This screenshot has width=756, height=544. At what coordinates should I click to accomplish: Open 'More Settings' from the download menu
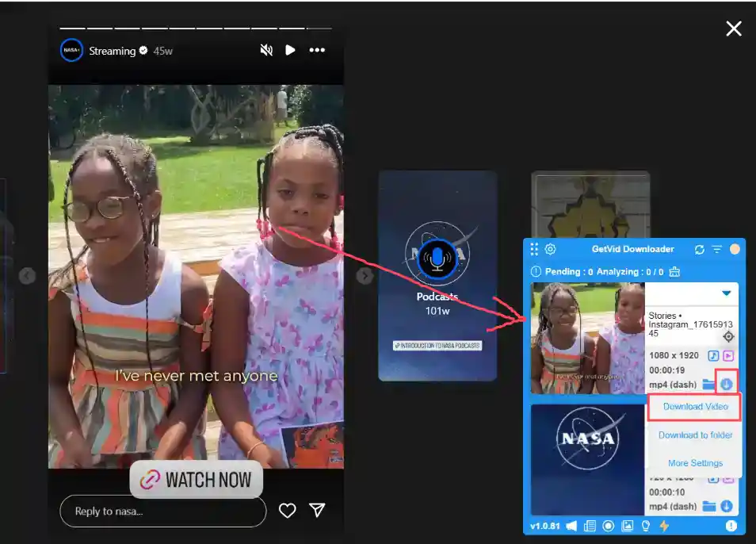coord(693,462)
